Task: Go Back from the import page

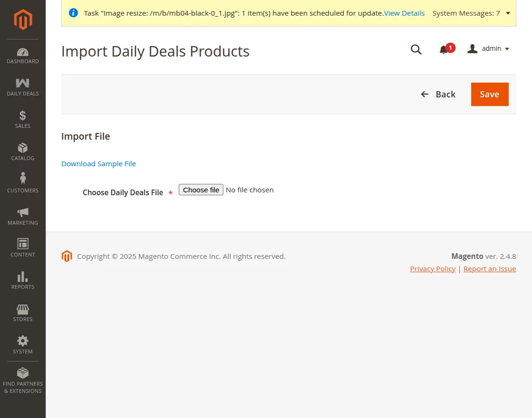Action: (437, 94)
